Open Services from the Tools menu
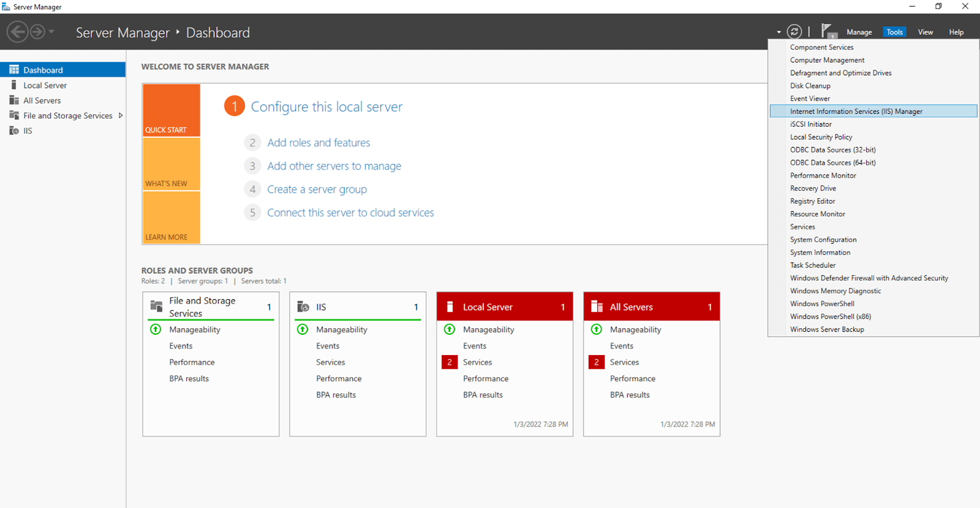 click(x=873, y=227)
